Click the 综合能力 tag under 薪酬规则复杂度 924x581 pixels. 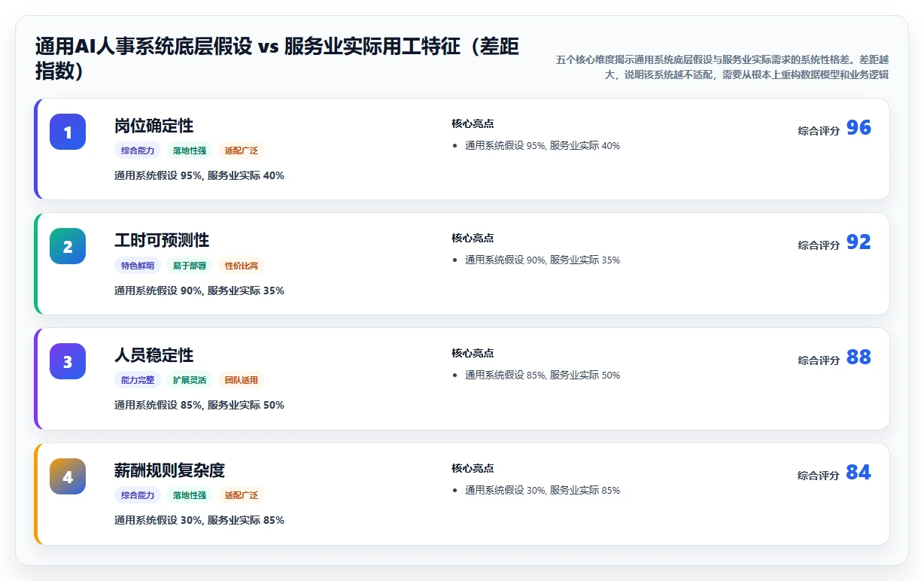click(138, 495)
